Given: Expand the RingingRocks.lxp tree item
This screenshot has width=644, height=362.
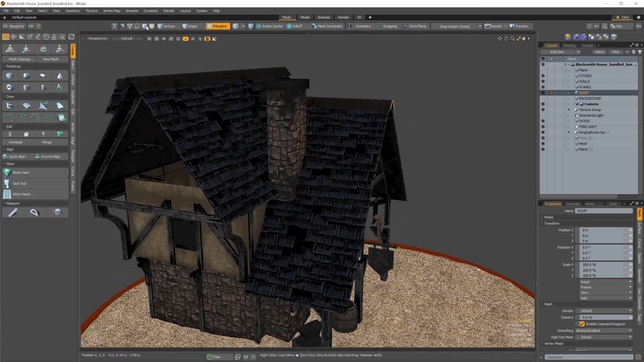Looking at the screenshot, I should [569, 132].
